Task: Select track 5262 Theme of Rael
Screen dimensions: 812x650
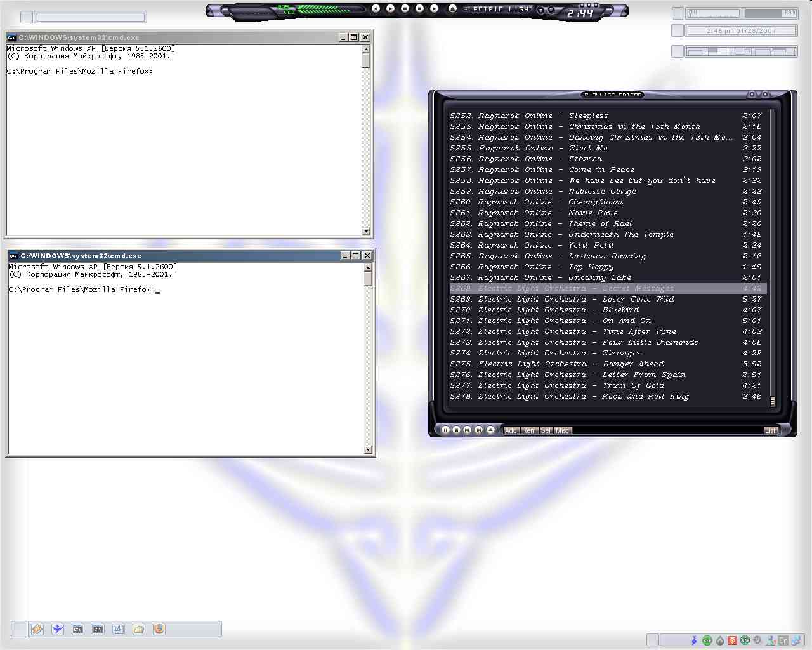Action: pyautogui.click(x=606, y=223)
